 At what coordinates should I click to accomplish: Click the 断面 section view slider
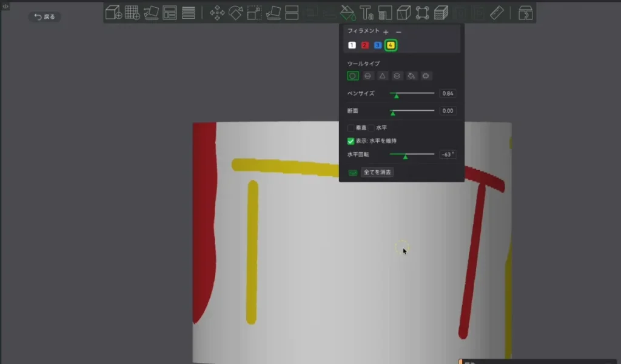coord(412,111)
